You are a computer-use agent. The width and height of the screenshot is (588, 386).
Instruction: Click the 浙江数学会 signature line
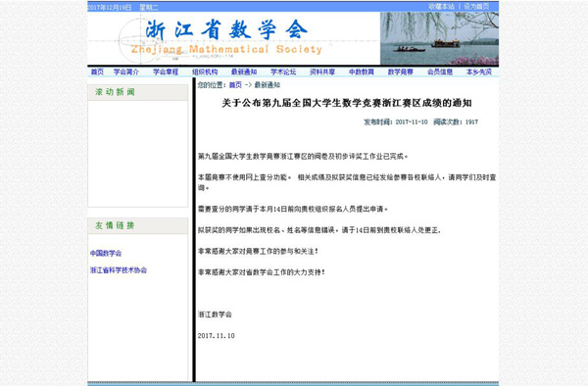(215, 314)
